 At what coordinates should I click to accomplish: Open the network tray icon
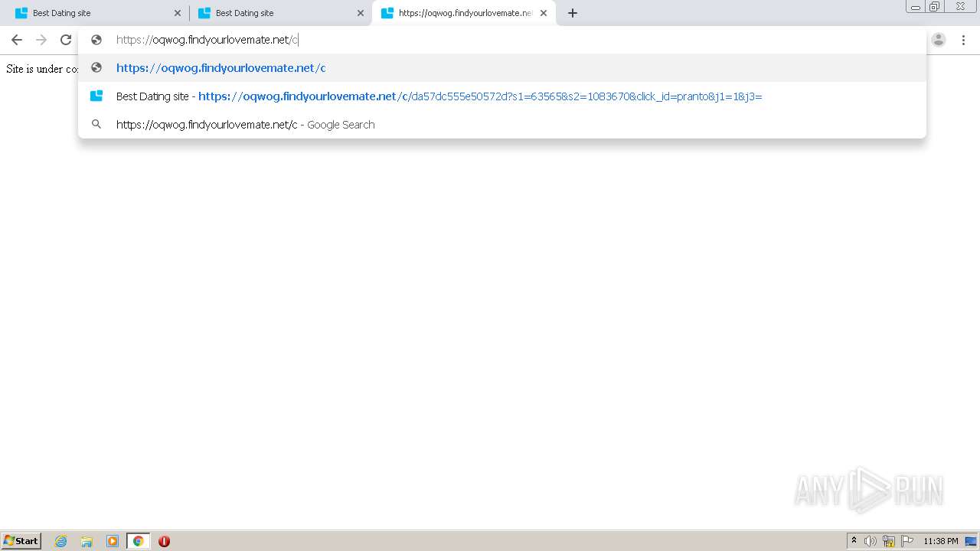click(x=889, y=541)
